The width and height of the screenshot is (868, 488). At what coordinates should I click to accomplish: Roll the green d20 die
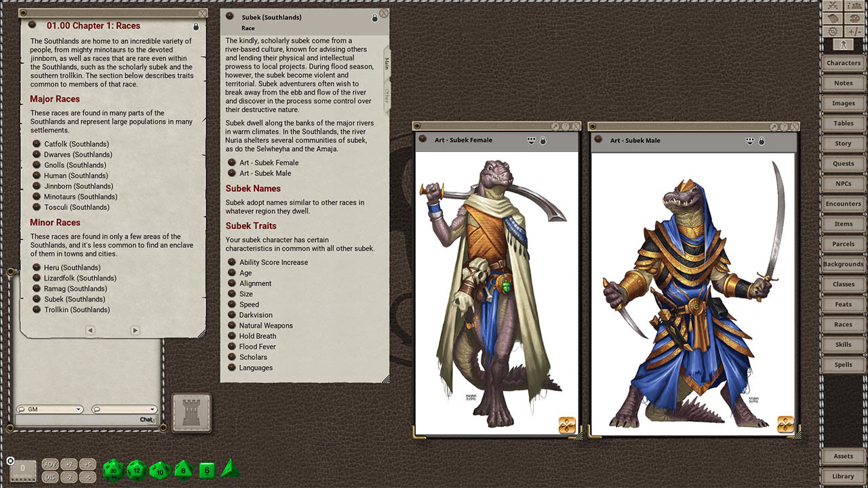pyautogui.click(x=113, y=470)
